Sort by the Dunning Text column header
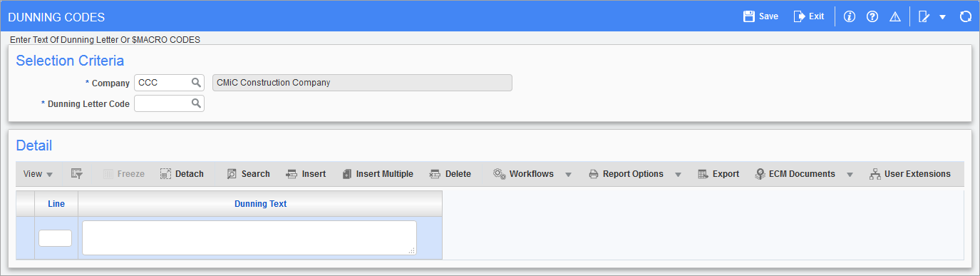 tap(260, 204)
